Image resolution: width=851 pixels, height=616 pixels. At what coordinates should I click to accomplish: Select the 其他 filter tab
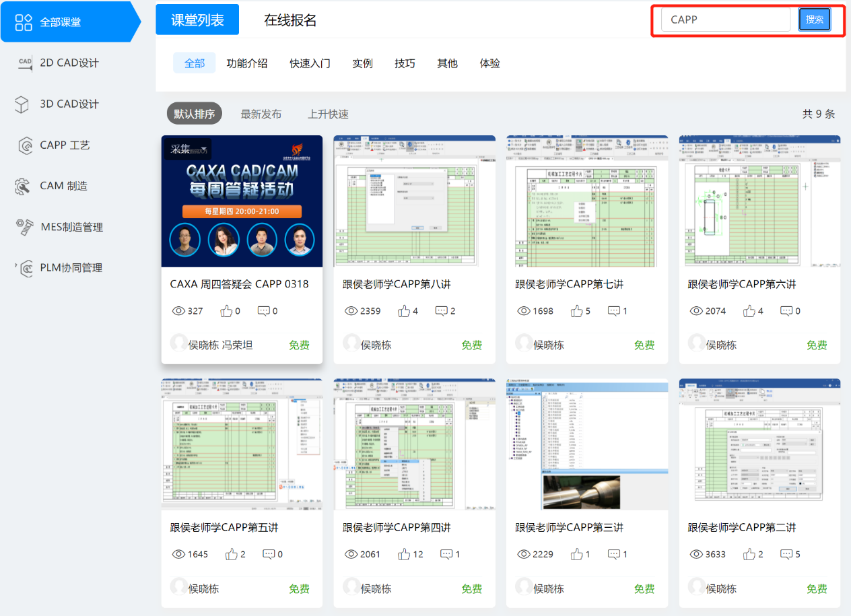point(447,63)
